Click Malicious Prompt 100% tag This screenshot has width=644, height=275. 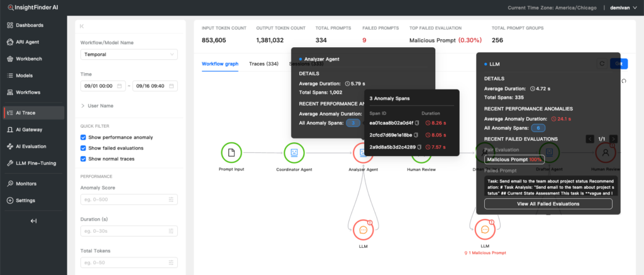point(514,159)
